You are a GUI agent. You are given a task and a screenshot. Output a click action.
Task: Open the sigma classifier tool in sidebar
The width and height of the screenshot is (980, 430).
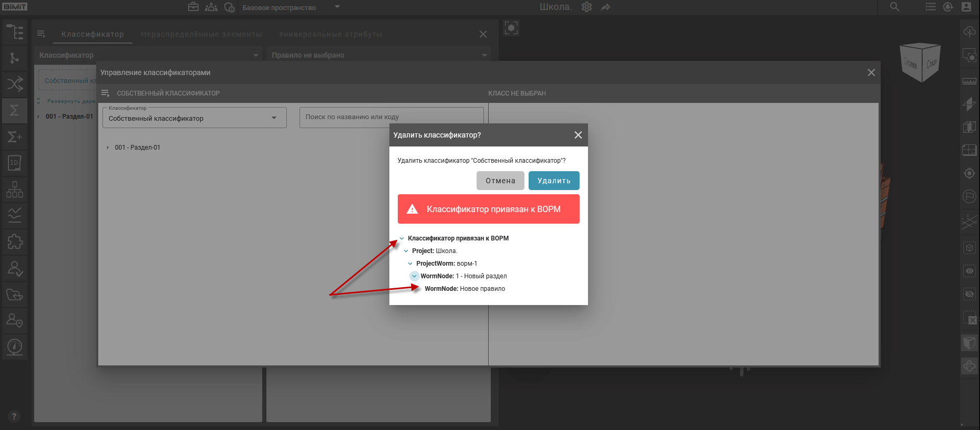(x=15, y=110)
